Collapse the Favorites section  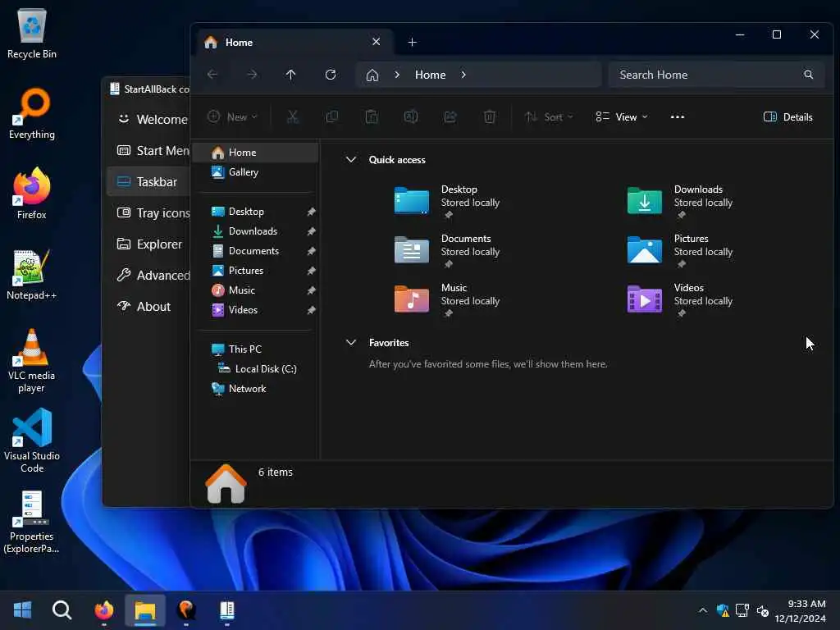(351, 342)
